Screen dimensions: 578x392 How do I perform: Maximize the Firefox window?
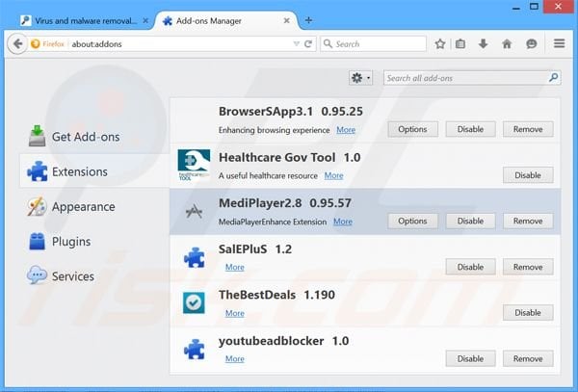pos(534,7)
